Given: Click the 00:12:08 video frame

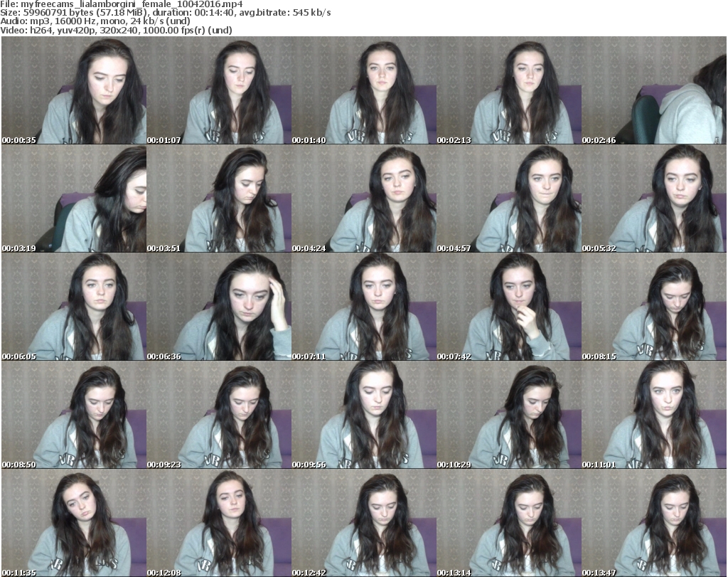Looking at the screenshot, I should (219, 523).
